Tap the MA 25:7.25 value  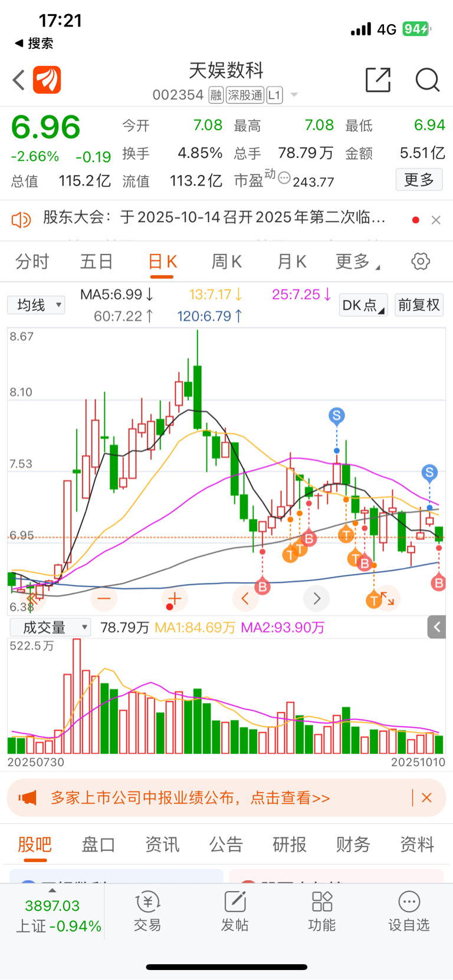click(x=301, y=294)
